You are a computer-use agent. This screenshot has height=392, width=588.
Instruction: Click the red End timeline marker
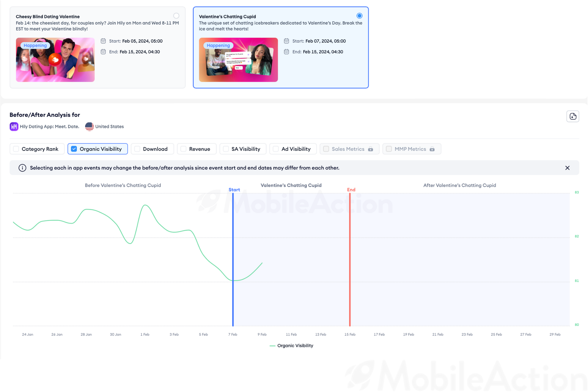(x=350, y=259)
